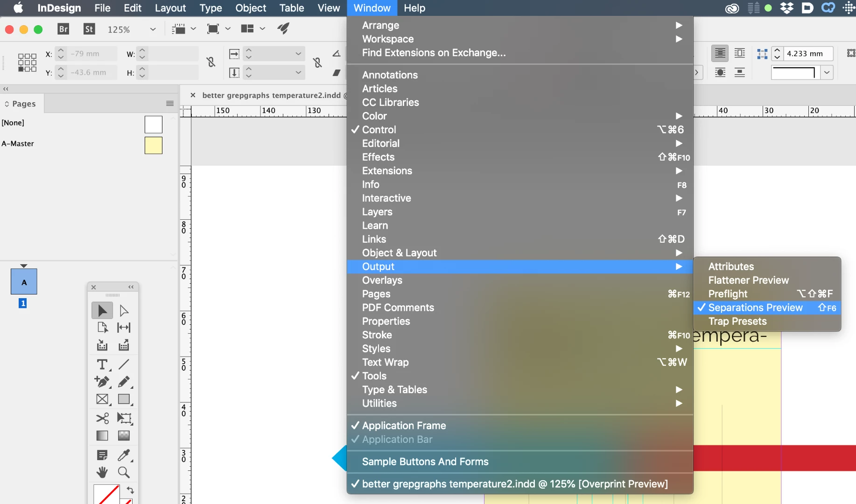Open Adobe Stock via St icon
The image size is (856, 504).
pyautogui.click(x=89, y=29)
